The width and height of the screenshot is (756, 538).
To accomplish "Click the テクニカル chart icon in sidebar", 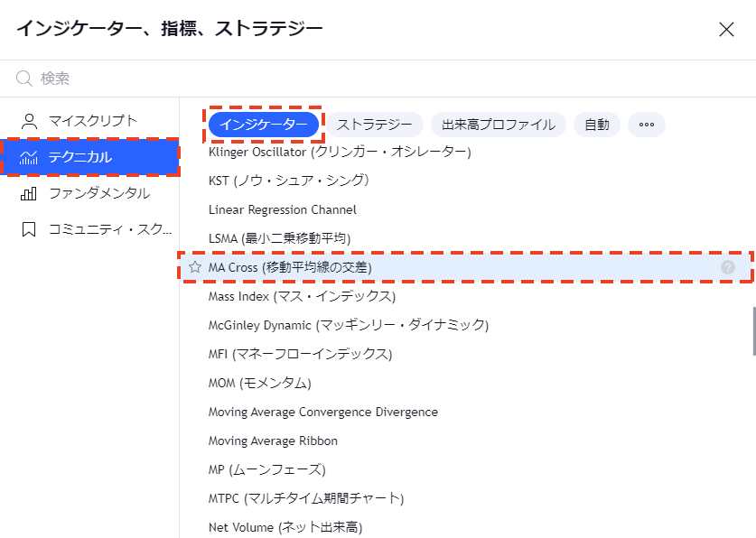I will click(x=32, y=155).
